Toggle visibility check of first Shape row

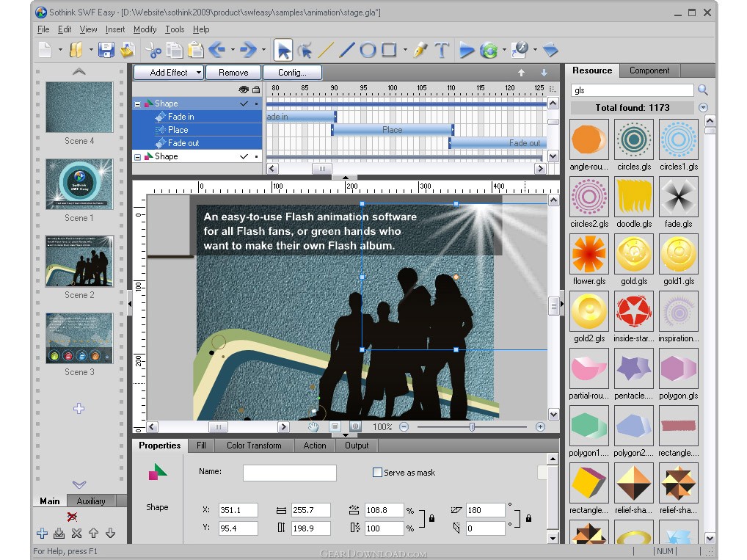[244, 103]
